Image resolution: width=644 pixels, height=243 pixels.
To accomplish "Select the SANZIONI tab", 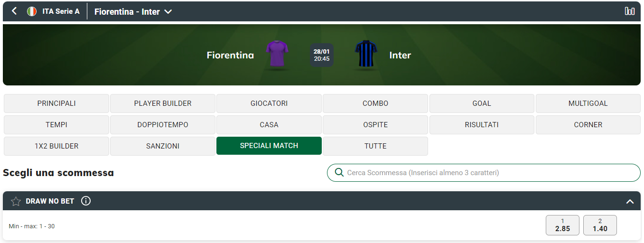I will [x=163, y=146].
